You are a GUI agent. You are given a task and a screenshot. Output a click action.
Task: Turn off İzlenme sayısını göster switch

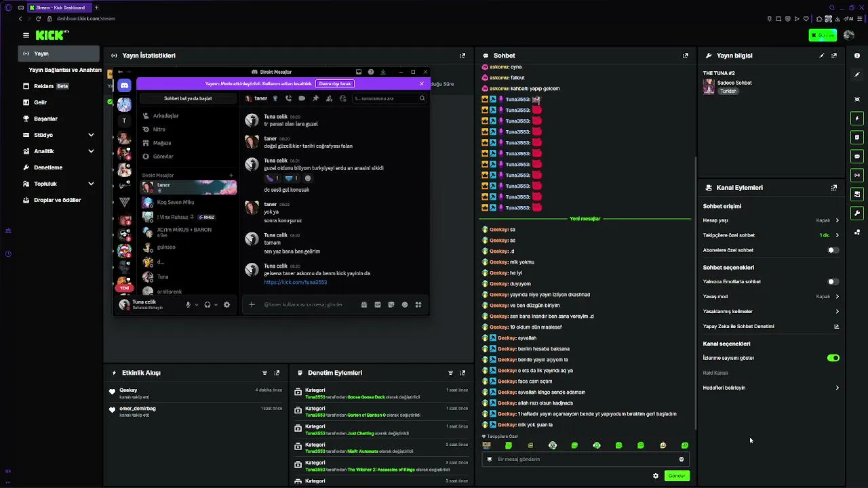(x=833, y=358)
